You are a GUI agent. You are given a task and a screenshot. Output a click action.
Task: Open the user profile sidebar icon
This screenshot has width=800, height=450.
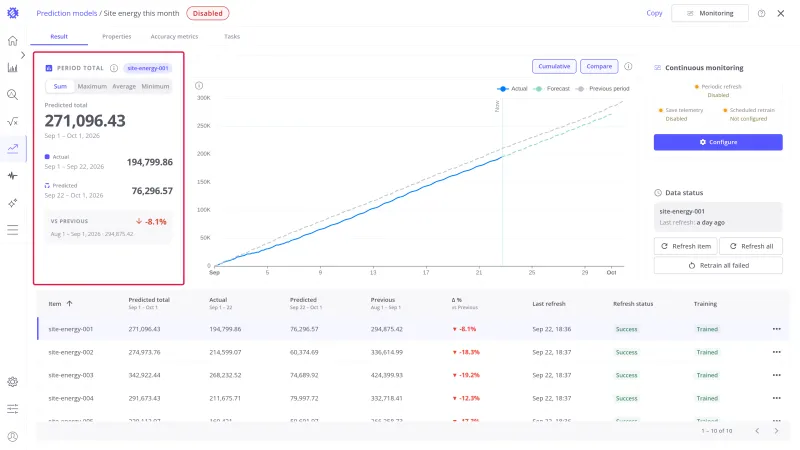point(13,436)
